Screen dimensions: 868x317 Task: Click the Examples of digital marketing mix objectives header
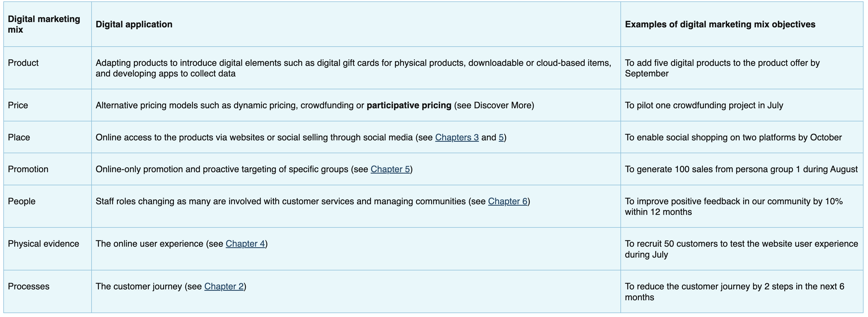pyautogui.click(x=720, y=24)
